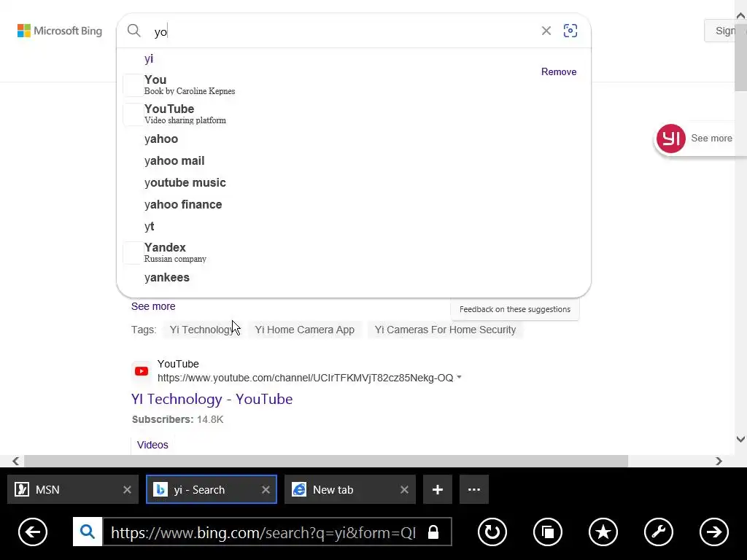Click the browser address bar URL
This screenshot has height=560, width=747.
pyautogui.click(x=263, y=532)
